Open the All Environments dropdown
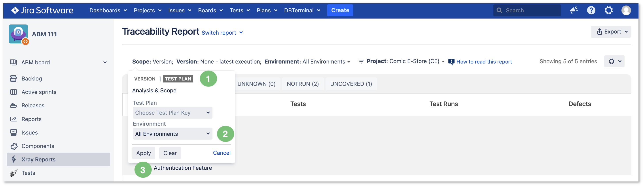The width and height of the screenshot is (644, 187). tap(172, 134)
